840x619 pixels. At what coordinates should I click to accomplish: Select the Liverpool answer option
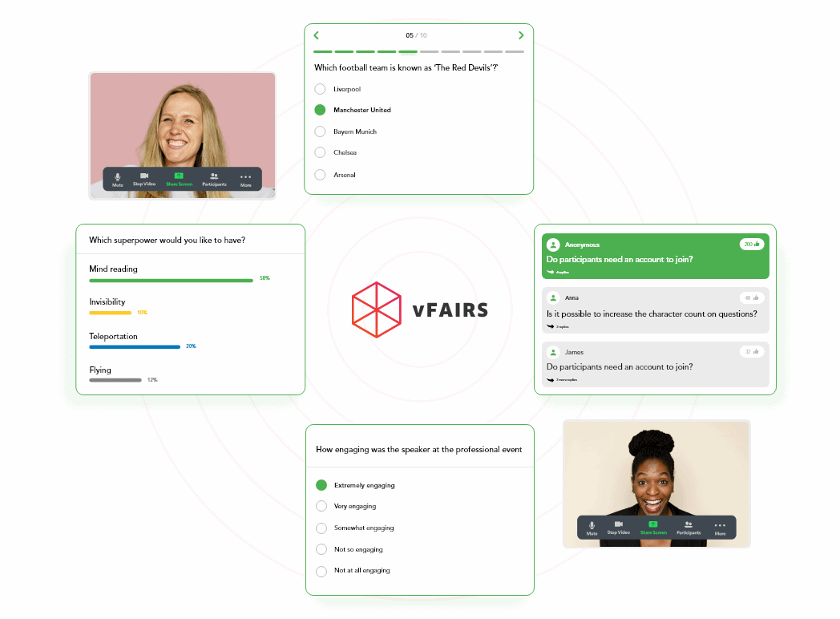click(320, 89)
